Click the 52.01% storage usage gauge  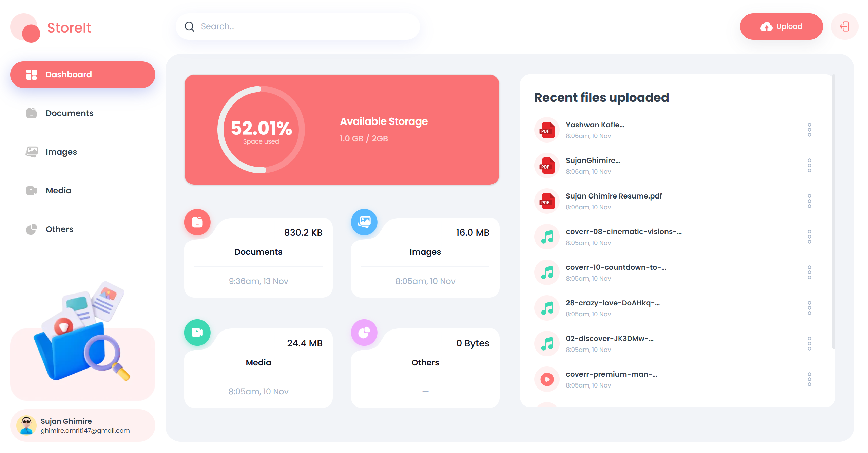pyautogui.click(x=261, y=130)
